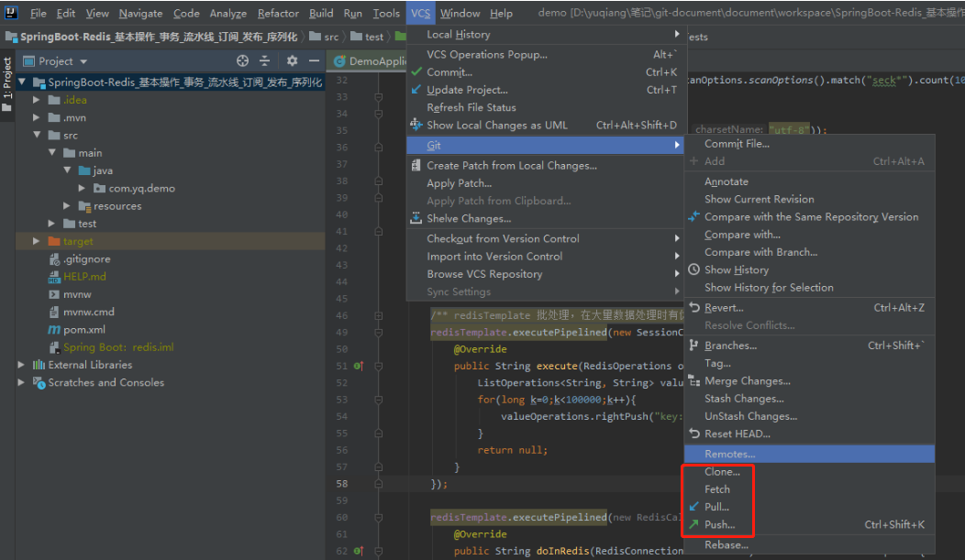Choose Rebase... from Git submenu
Screen dimensions: 965x560
809,544
